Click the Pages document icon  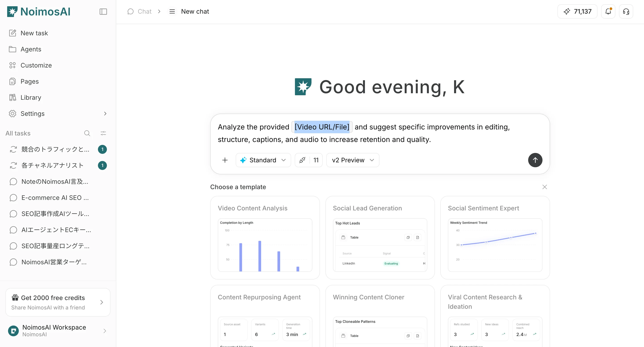point(13,81)
